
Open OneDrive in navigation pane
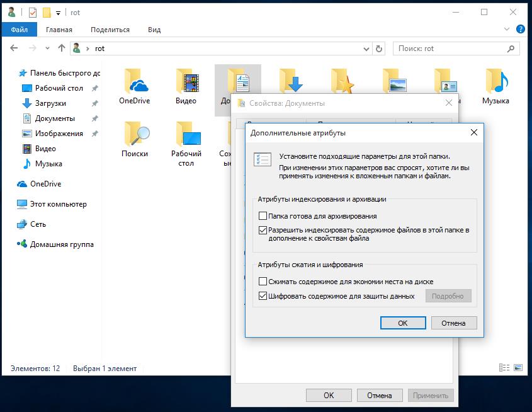39,183
